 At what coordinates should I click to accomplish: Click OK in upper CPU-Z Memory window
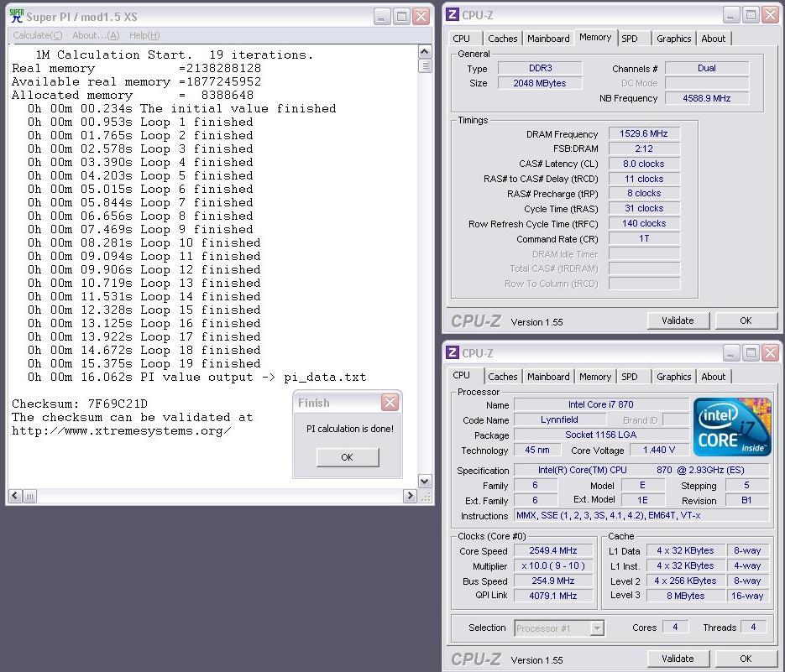click(746, 320)
